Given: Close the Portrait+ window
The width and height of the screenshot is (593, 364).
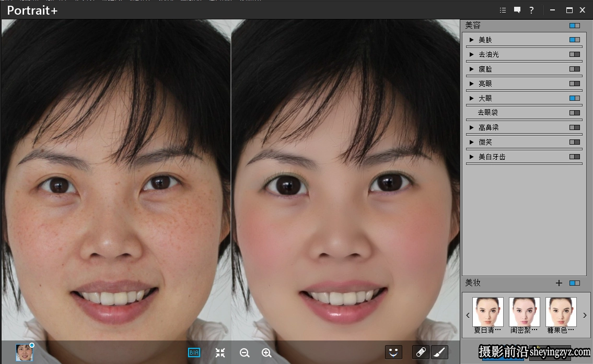Looking at the screenshot, I should 583,10.
